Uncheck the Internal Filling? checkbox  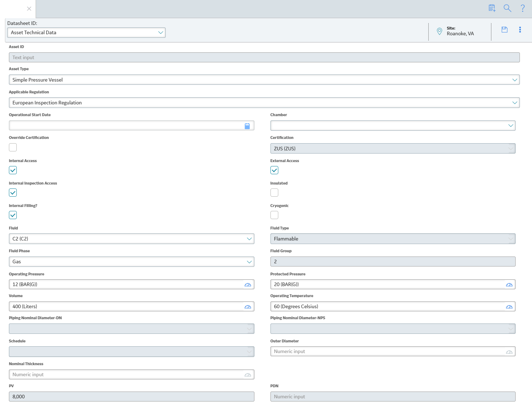(13, 215)
